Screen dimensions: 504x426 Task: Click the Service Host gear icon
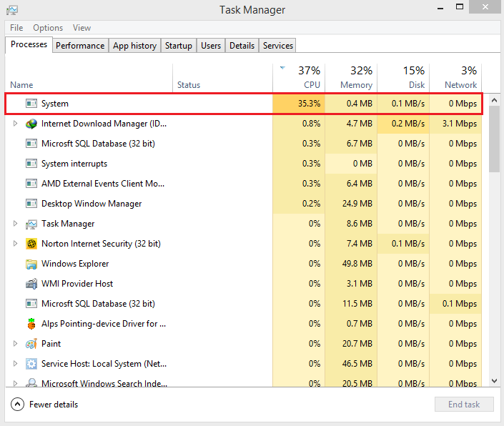31,364
